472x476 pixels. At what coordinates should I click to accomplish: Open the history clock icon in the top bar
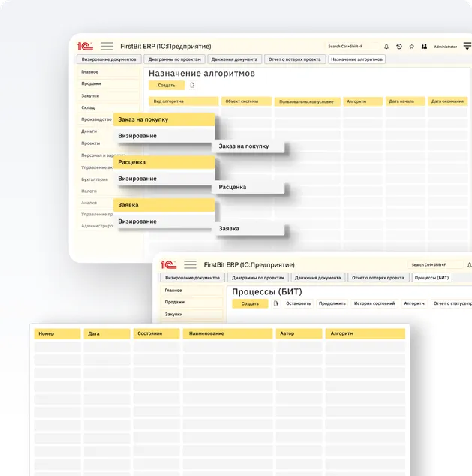(x=399, y=47)
